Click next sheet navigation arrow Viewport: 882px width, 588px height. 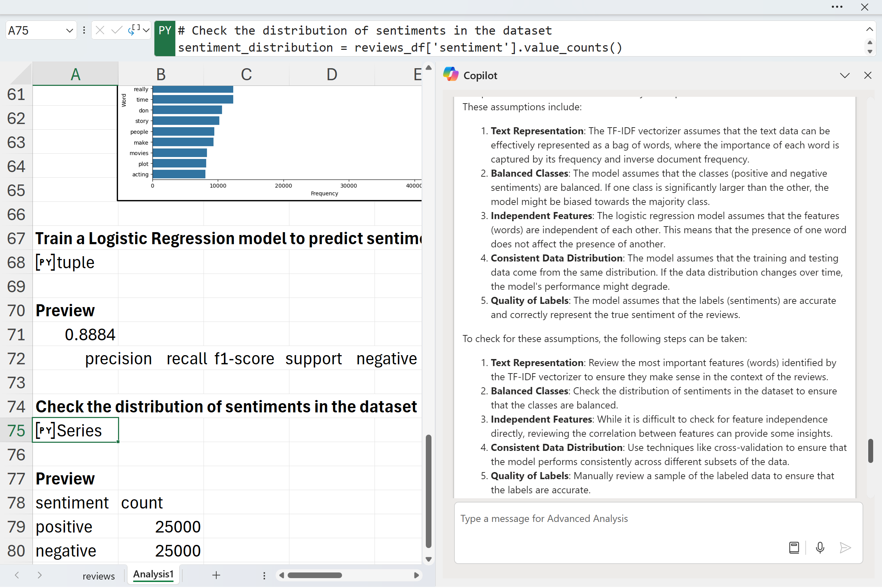coord(39,575)
